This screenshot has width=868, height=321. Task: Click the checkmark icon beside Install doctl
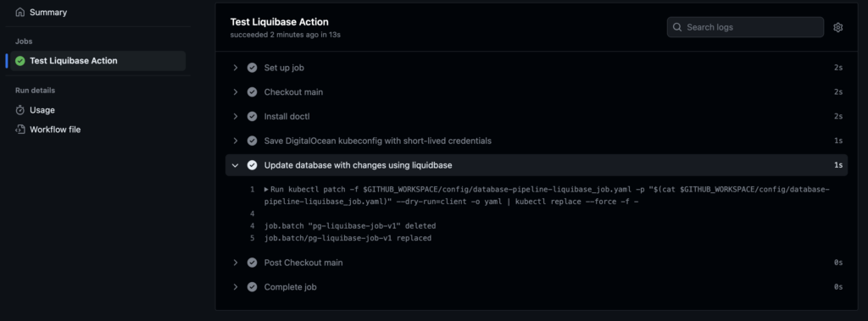[x=252, y=116]
